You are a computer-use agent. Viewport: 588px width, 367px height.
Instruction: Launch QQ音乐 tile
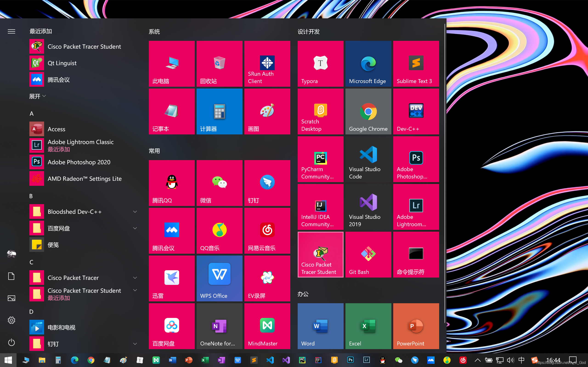click(219, 231)
